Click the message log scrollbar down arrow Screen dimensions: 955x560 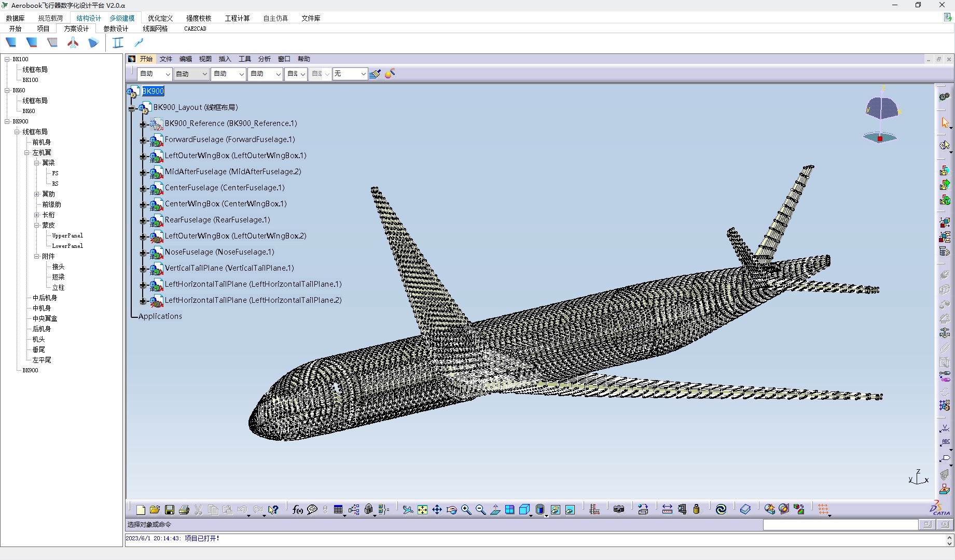pyautogui.click(x=950, y=543)
